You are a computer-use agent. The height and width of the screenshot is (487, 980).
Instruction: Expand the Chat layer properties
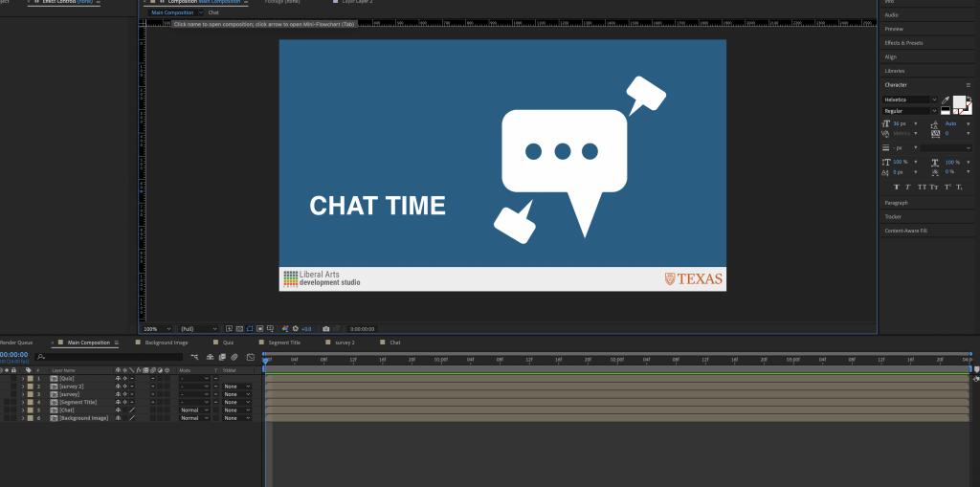pyautogui.click(x=23, y=410)
